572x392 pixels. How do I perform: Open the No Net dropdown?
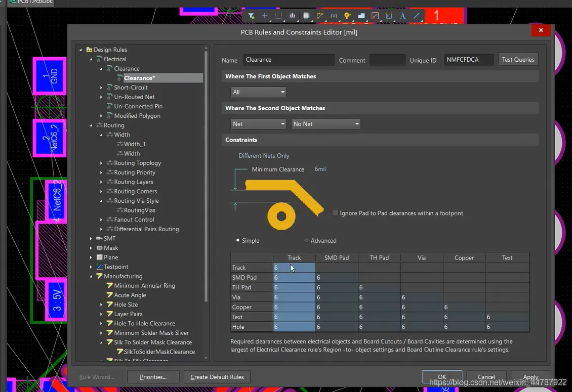coord(326,124)
